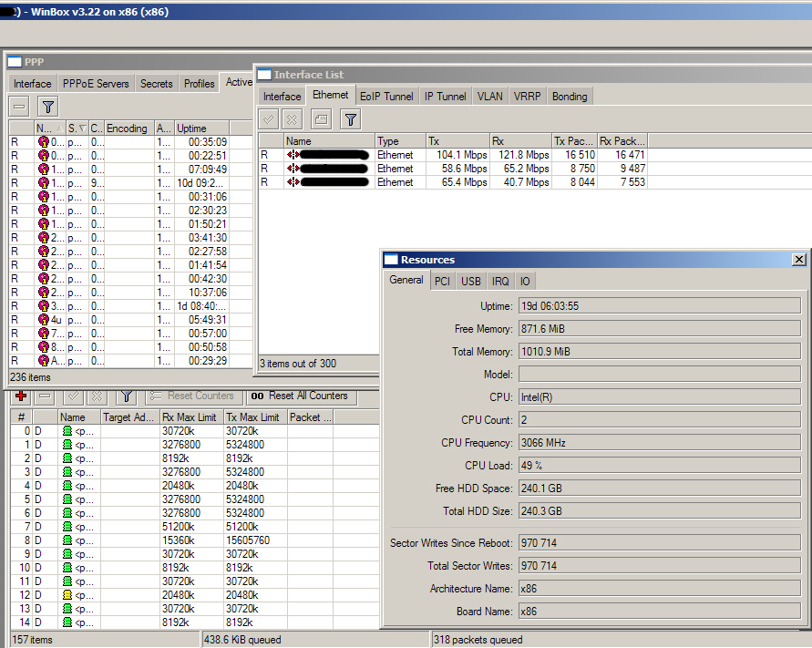This screenshot has width=812, height=648.
Task: Open the Bonding tab
Action: coord(569,96)
